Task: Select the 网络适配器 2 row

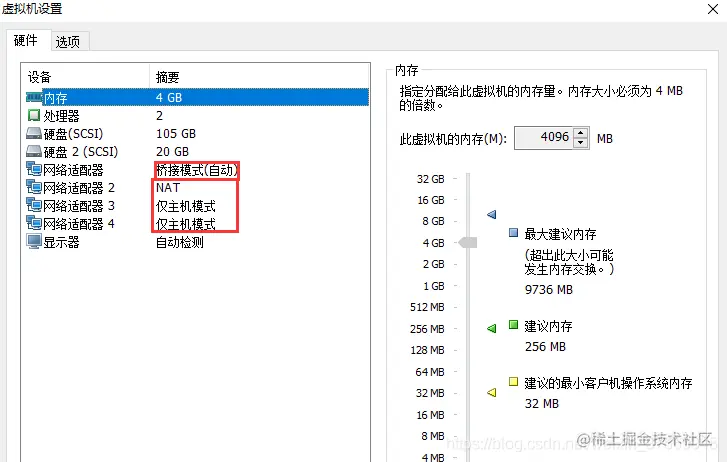Action: [x=197, y=188]
